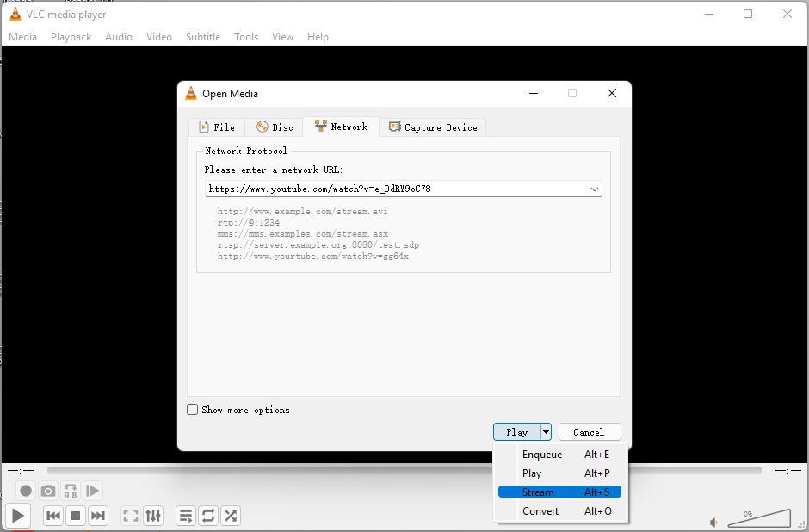Skip to next media track
809x532 pixels.
pos(98,516)
